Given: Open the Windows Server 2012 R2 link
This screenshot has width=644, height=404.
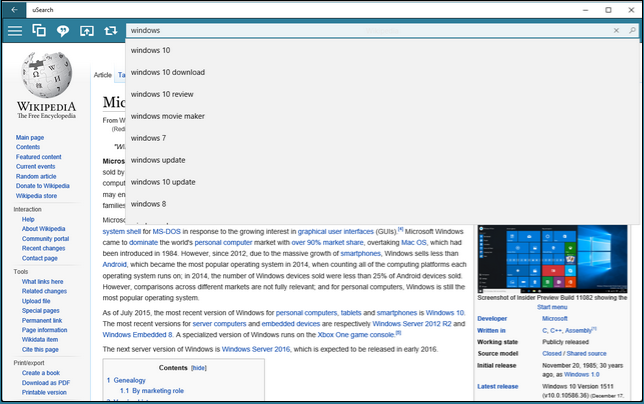Looking at the screenshot, I should [412, 324].
